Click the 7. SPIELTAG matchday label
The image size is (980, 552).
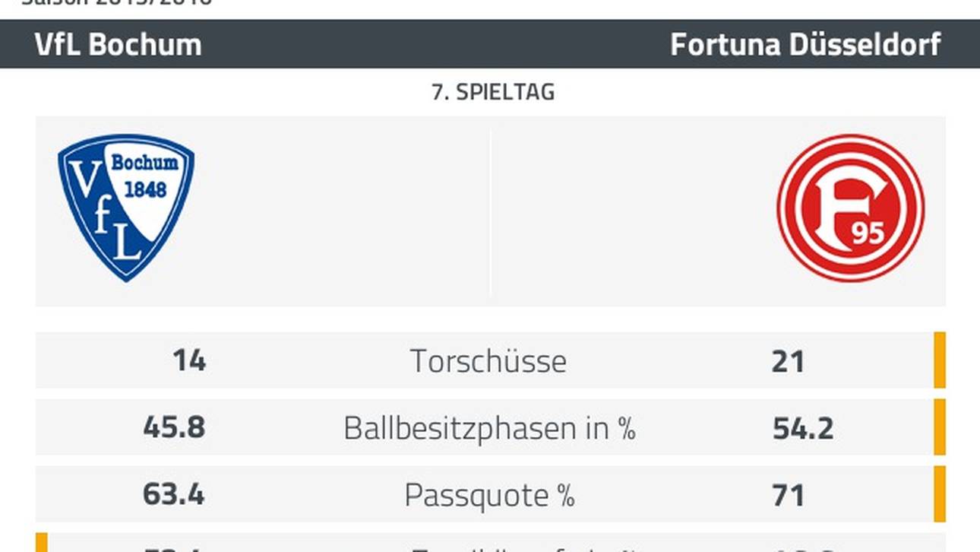[x=493, y=93]
